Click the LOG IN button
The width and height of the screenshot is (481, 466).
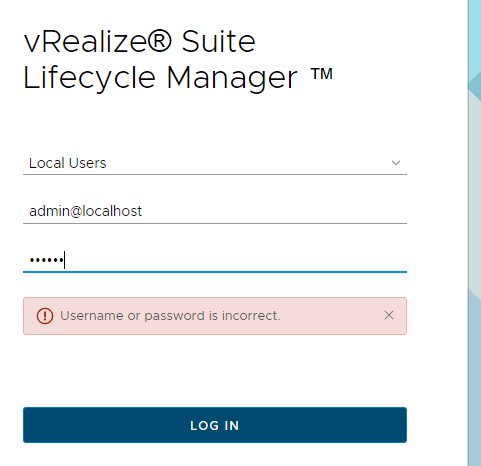pyautogui.click(x=215, y=425)
